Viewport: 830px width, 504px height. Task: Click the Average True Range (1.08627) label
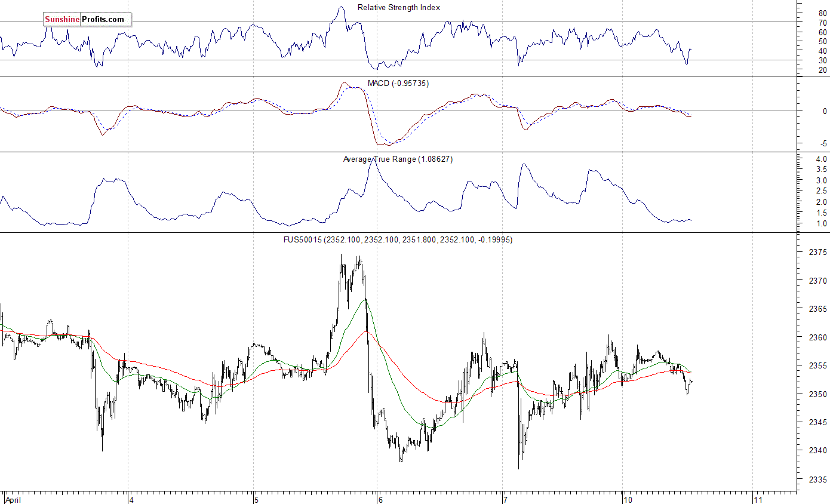398,159
